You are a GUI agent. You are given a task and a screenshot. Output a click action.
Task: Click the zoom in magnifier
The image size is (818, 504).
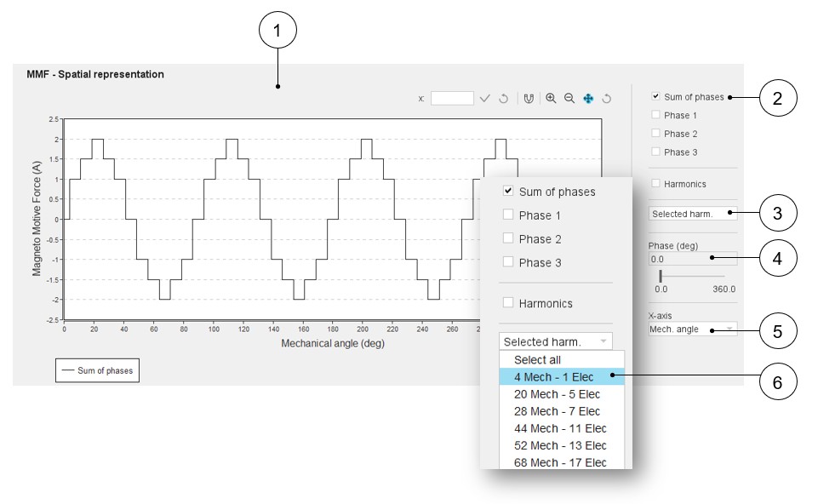(551, 99)
